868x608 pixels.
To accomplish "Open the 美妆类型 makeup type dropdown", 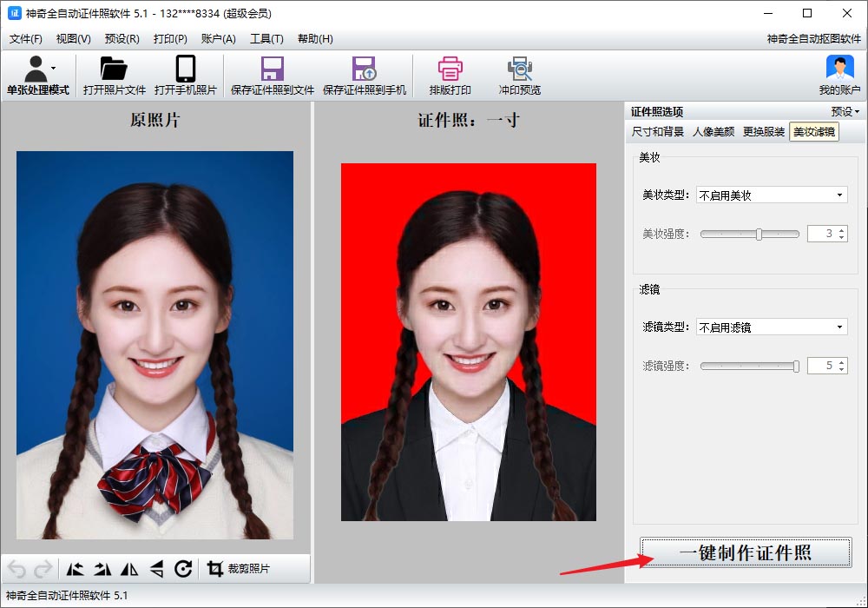I will coord(771,195).
